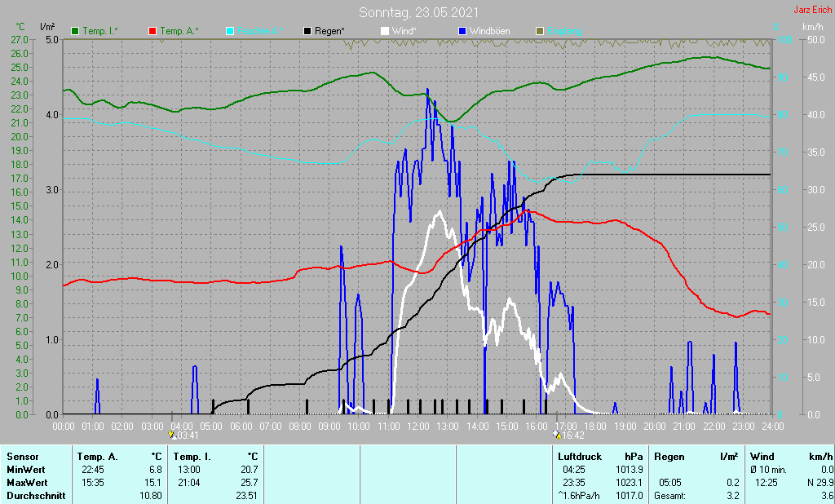
Task: Click the 'Temp. I.' table column header
Action: [192, 457]
